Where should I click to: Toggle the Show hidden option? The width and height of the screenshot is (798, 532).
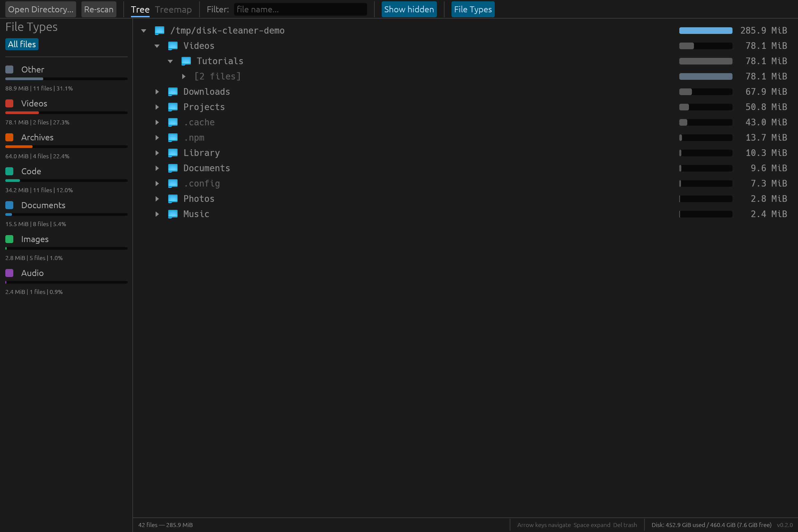coord(409,9)
